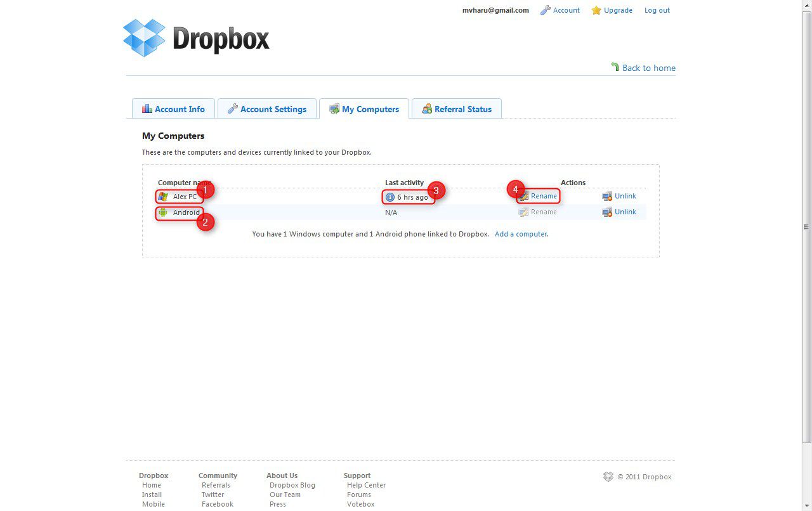Open footer Help Center link
Screen dimensions: 812x511
pos(366,485)
